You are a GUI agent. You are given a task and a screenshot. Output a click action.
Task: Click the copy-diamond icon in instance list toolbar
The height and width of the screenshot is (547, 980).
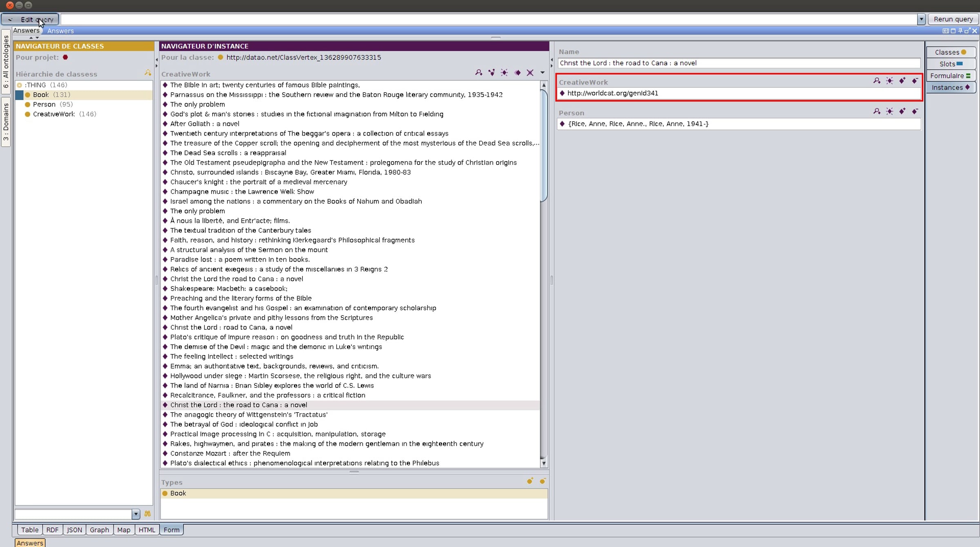pyautogui.click(x=517, y=73)
